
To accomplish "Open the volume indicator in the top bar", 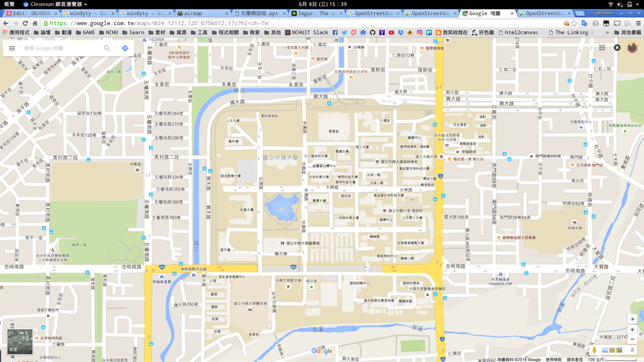I will [620, 4].
